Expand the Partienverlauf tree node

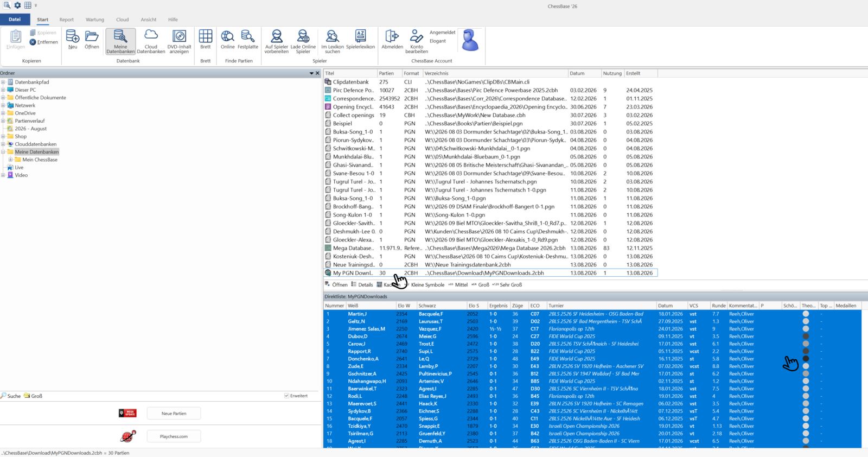(x=3, y=121)
